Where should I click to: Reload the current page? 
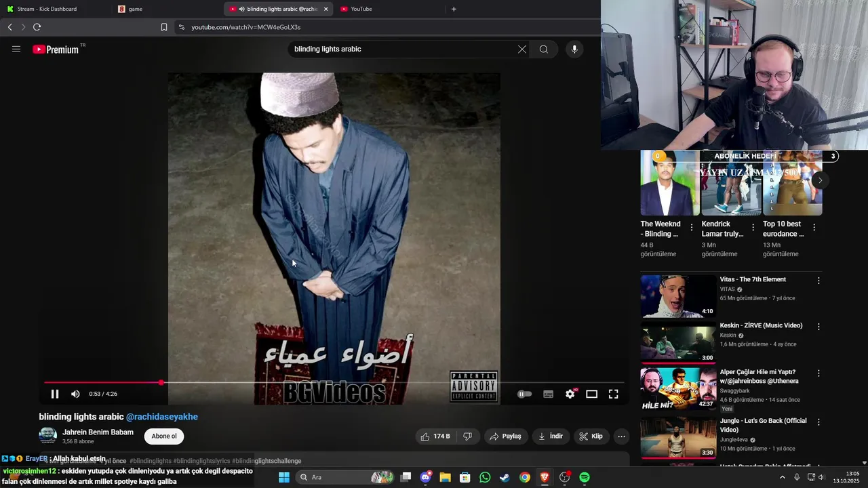click(x=37, y=27)
